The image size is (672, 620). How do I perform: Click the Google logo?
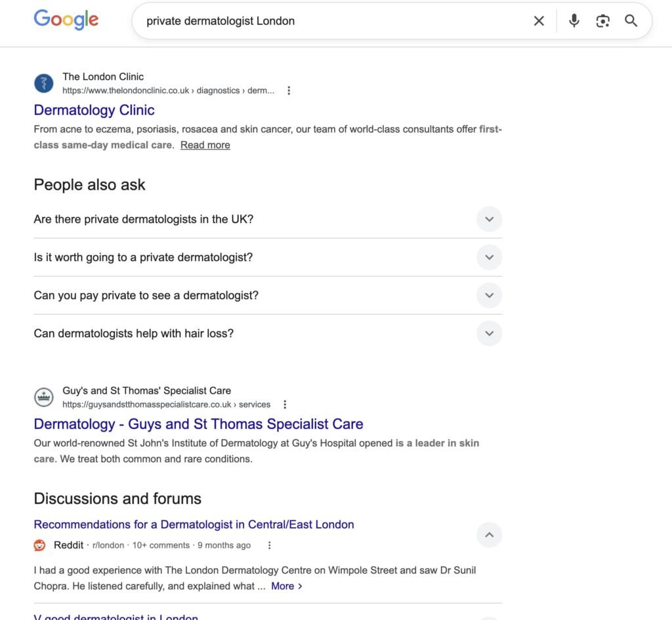click(x=66, y=20)
